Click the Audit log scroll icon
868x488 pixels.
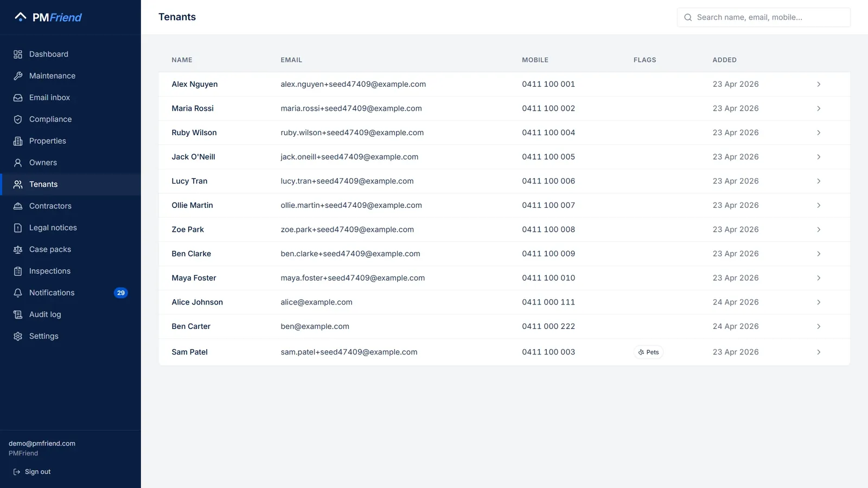[x=18, y=315]
